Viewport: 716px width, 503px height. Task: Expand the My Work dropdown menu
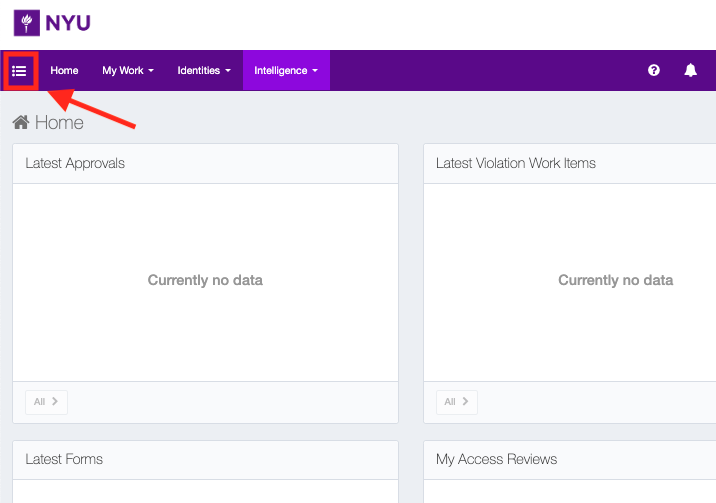pos(128,71)
